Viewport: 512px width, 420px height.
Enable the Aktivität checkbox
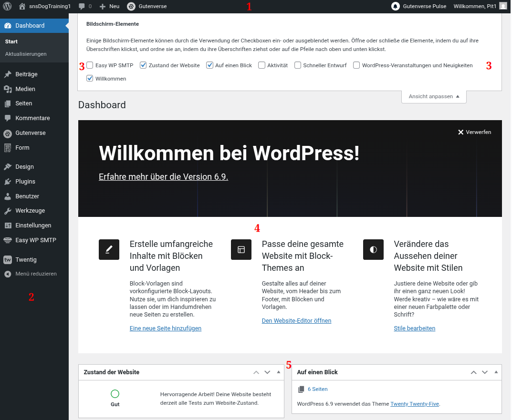click(261, 65)
